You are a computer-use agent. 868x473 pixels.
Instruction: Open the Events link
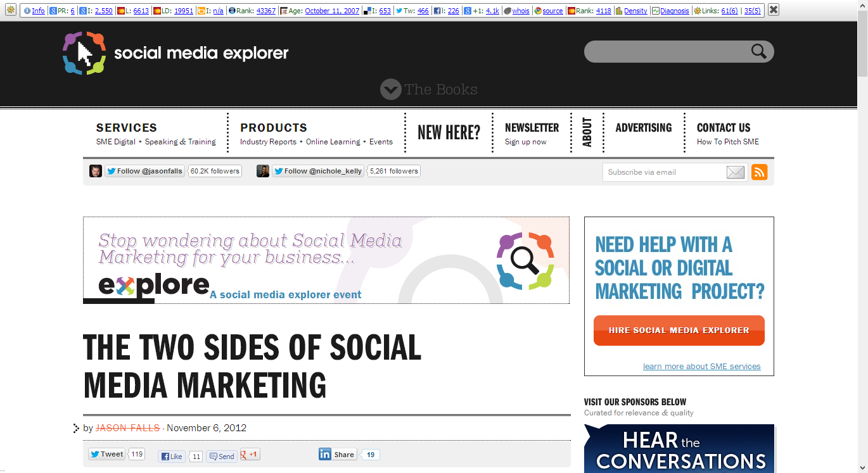[381, 142]
